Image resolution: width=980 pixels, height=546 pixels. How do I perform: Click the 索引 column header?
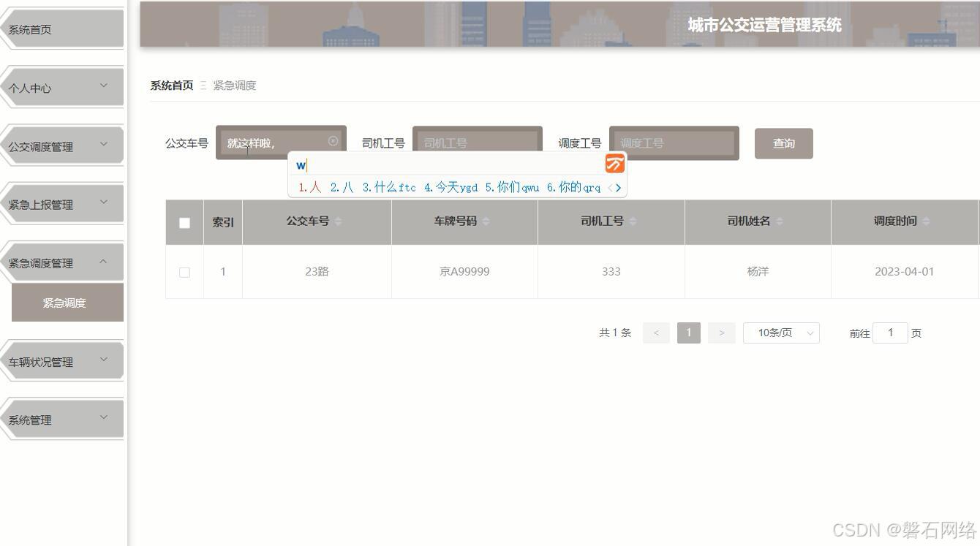tap(223, 221)
